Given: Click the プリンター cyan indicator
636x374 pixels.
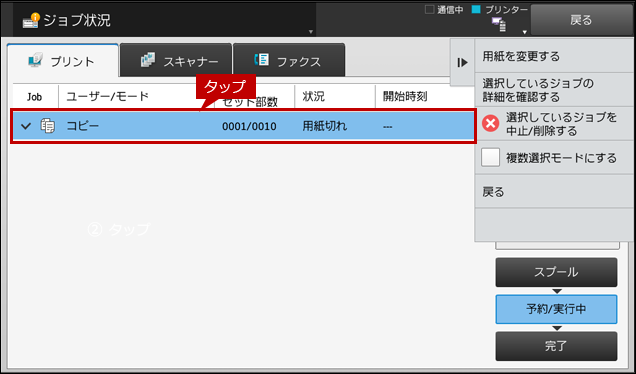Looking at the screenshot, I should (477, 9).
